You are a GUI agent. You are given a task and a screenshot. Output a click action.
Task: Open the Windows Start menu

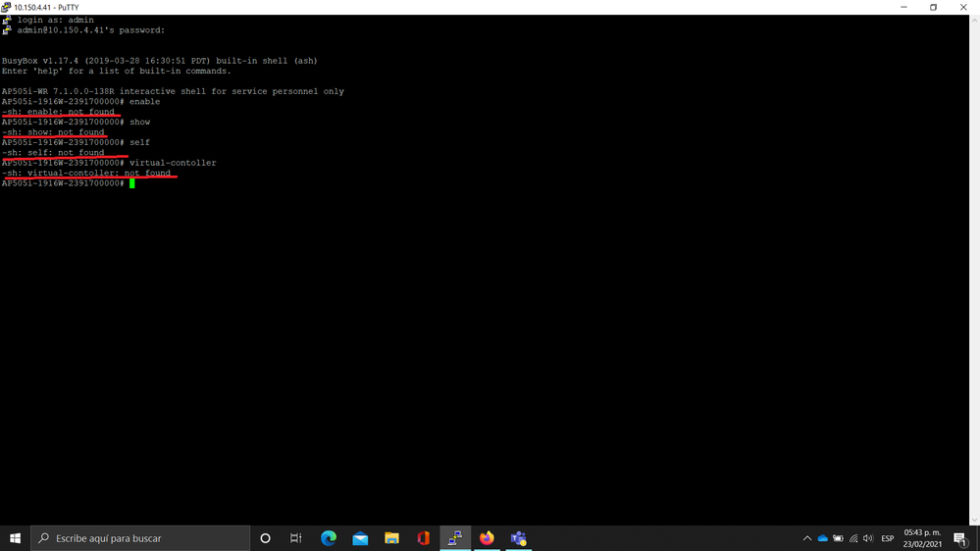click(x=15, y=538)
